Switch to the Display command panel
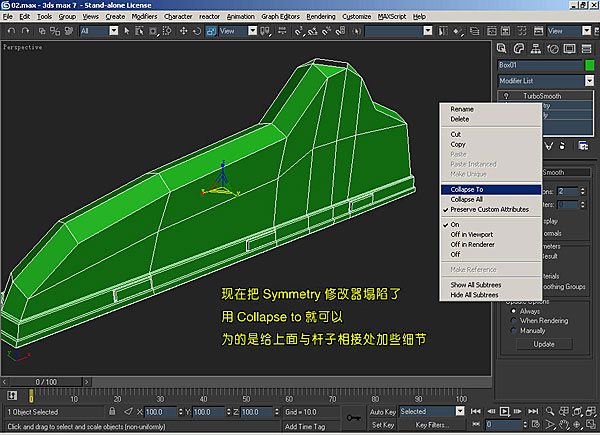 pyautogui.click(x=569, y=49)
